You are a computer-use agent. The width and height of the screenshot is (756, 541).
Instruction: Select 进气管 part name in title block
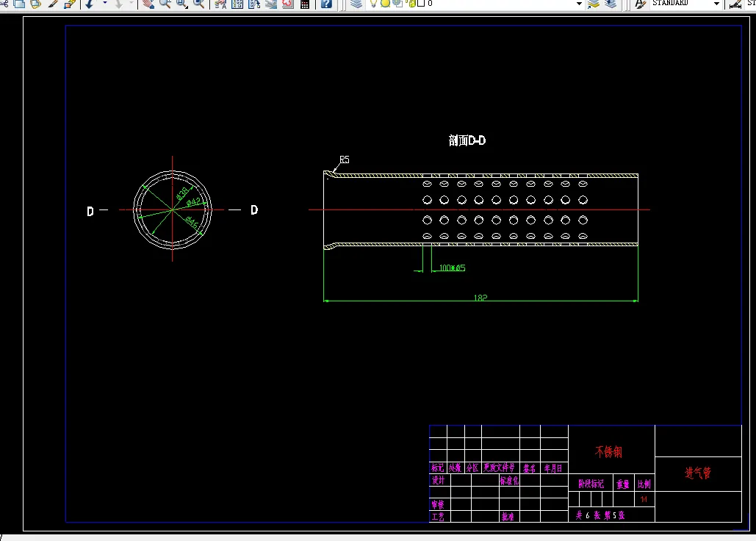(x=698, y=473)
